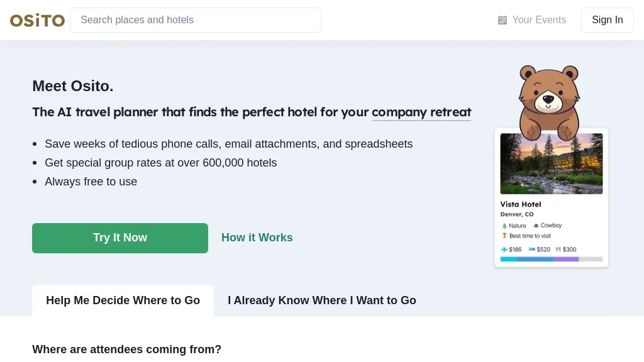Viewport: 644px width, 362px height.
Task: Click the Sign In button
Action: [x=607, y=19]
